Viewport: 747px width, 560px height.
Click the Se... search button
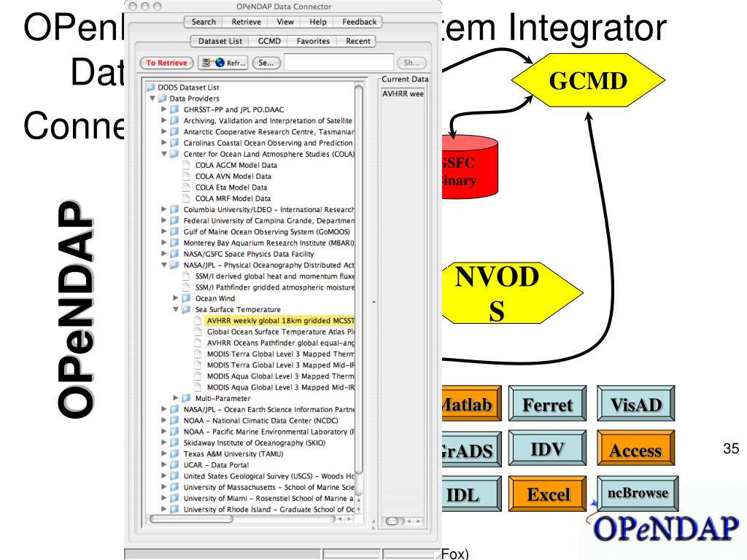pyautogui.click(x=266, y=63)
